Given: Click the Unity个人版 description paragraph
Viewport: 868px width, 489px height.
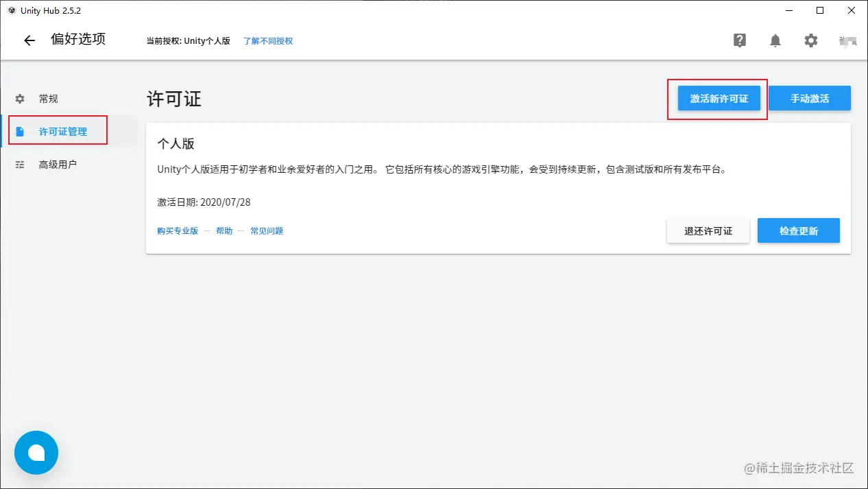Looking at the screenshot, I should 442,169.
